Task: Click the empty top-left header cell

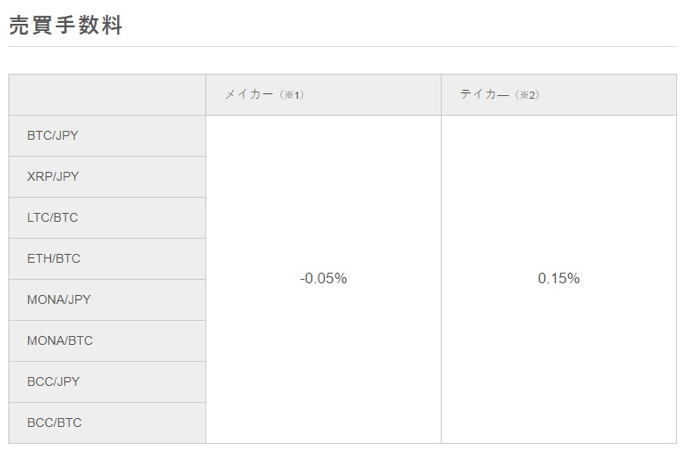Action: (107, 95)
